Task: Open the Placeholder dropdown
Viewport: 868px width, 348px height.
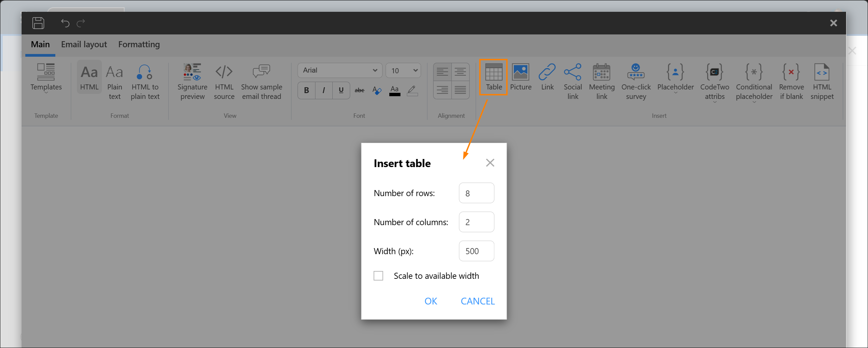Action: click(x=675, y=78)
